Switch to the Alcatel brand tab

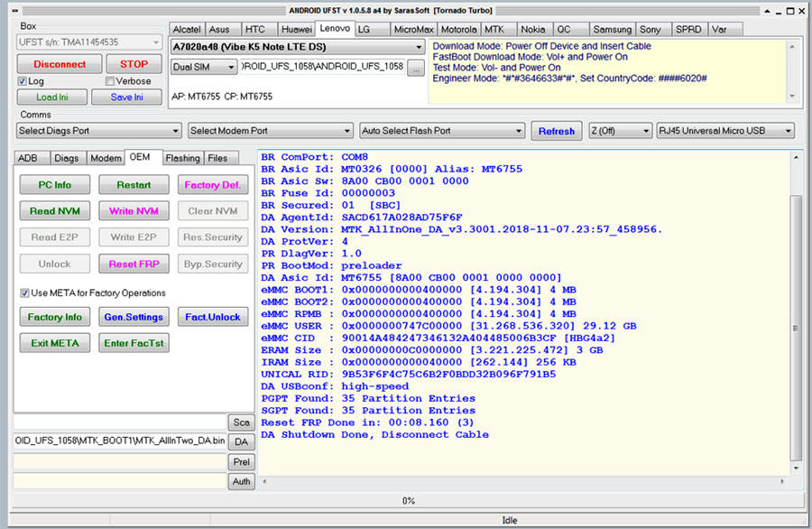187,30
